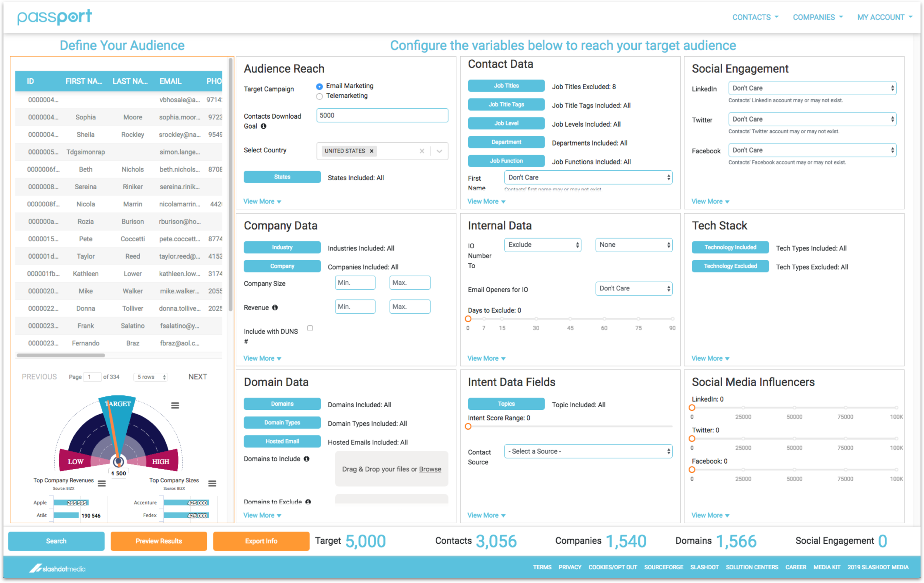The width and height of the screenshot is (924, 583).
Task: Click the Company Size Min field
Action: (x=355, y=283)
